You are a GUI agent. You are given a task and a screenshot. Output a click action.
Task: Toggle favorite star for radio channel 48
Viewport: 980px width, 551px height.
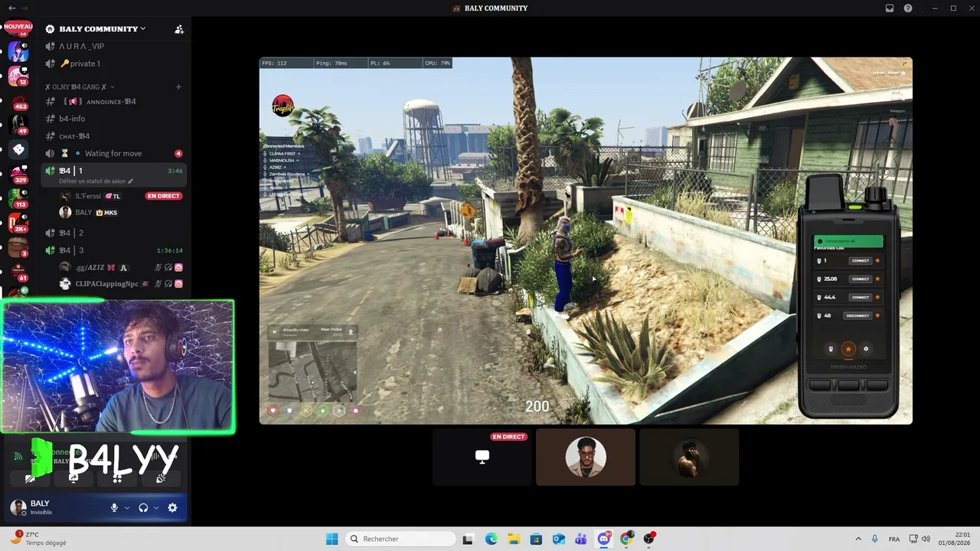(877, 316)
